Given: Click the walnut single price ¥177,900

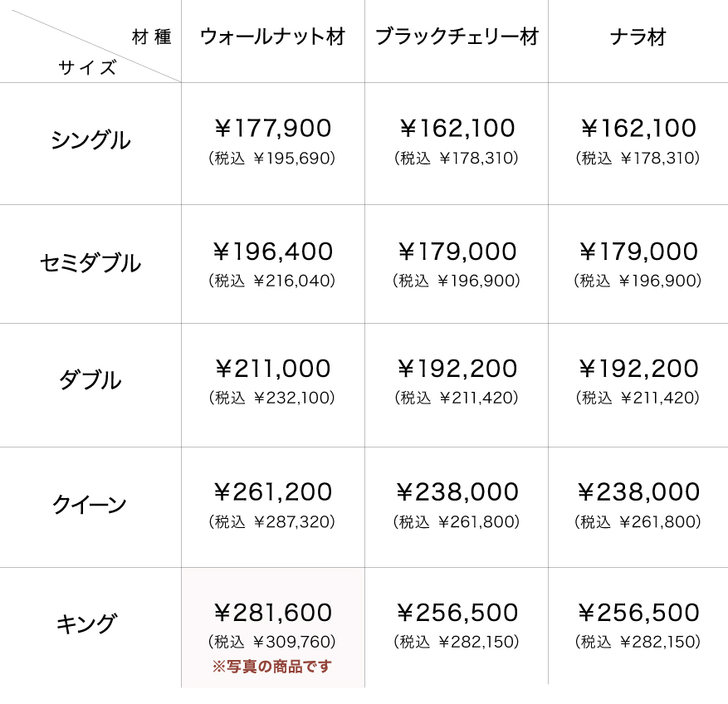Looking at the screenshot, I should [272, 128].
